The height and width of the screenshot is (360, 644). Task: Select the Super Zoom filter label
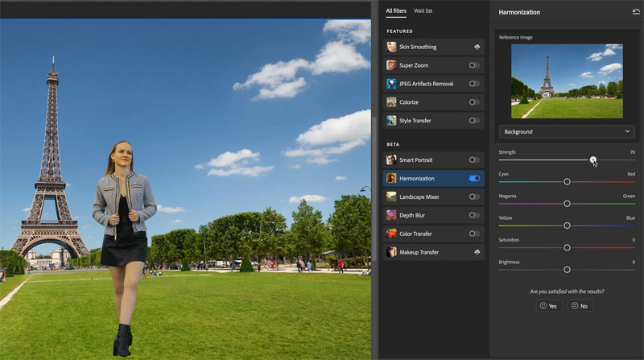click(414, 65)
